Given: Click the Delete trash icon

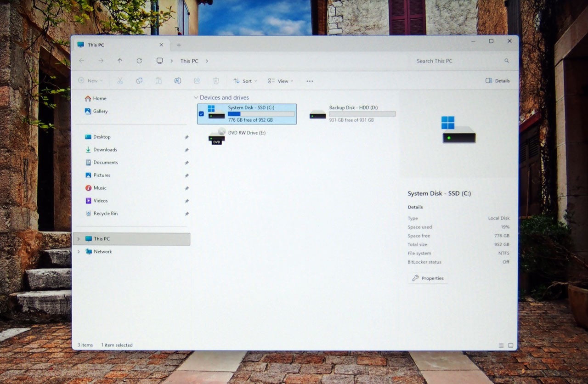Looking at the screenshot, I should (x=216, y=81).
